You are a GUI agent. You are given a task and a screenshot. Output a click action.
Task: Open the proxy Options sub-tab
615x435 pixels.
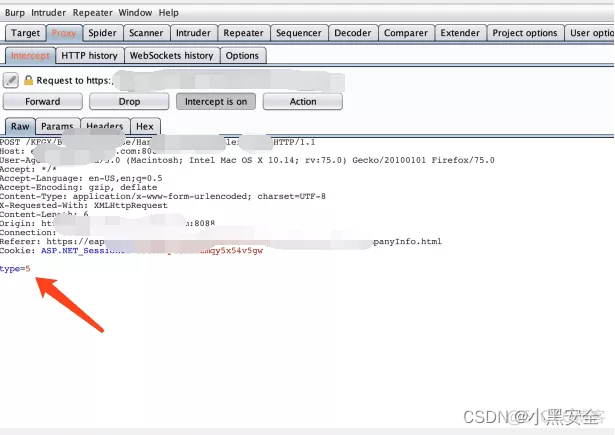pos(242,56)
